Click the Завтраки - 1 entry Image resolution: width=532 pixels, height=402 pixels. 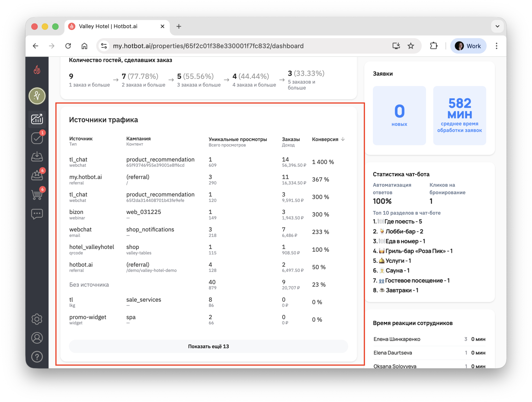pyautogui.click(x=396, y=290)
